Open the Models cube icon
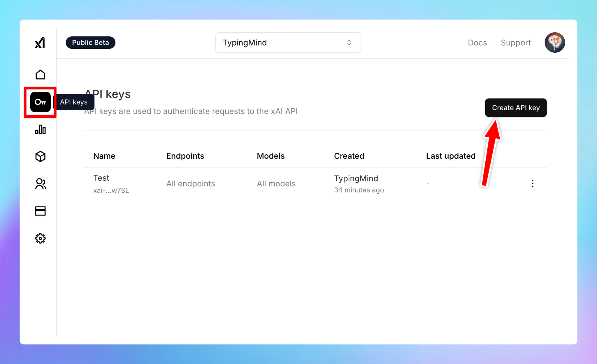Image resolution: width=597 pixels, height=364 pixels. [40, 156]
